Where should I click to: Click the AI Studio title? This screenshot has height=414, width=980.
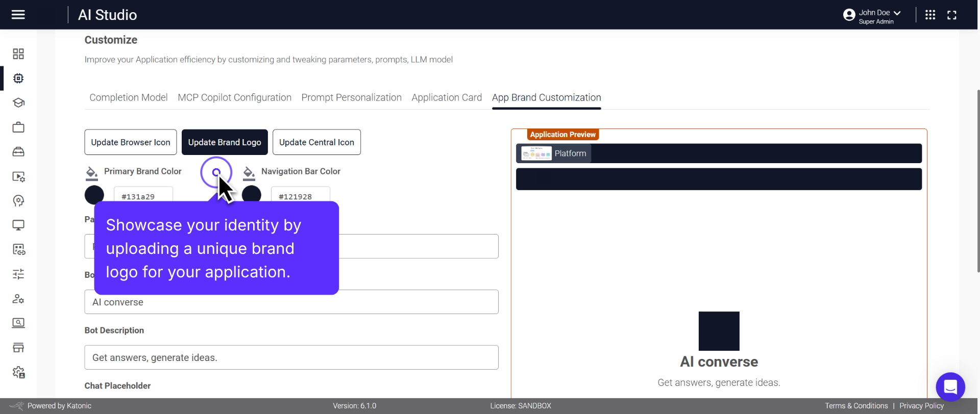(108, 15)
